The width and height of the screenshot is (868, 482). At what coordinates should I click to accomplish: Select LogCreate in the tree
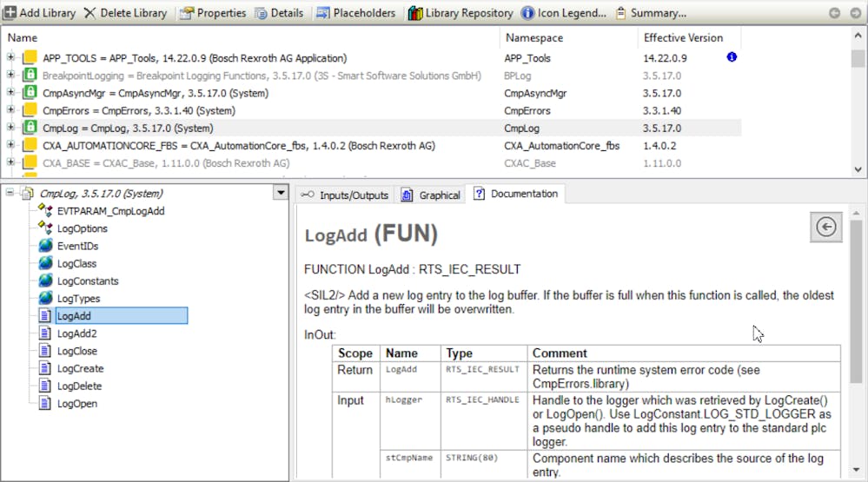80,368
